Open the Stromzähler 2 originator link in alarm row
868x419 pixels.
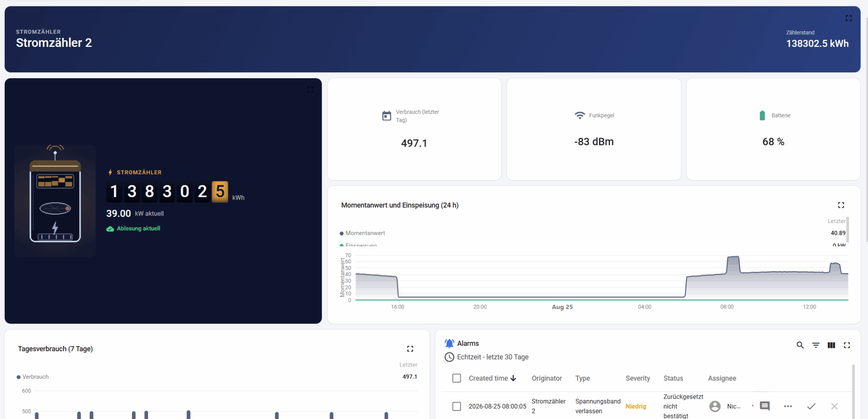tap(549, 406)
